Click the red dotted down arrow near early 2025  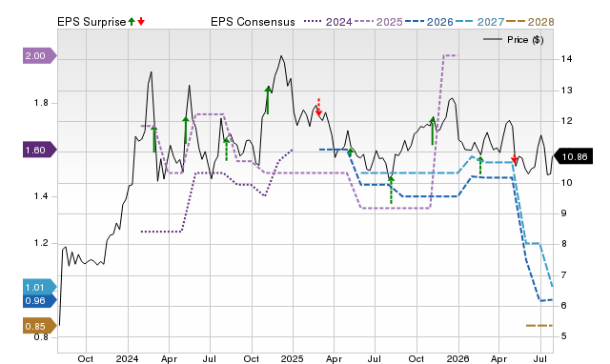[318, 108]
